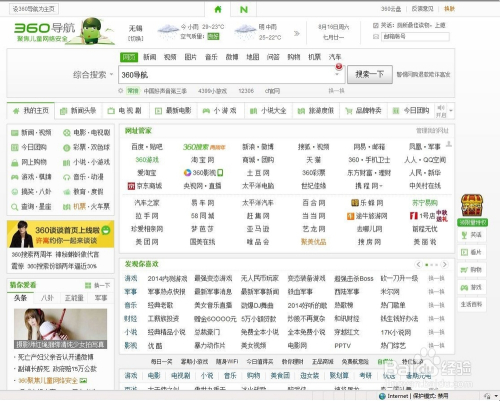Click the green N icon tab

(244, 9)
